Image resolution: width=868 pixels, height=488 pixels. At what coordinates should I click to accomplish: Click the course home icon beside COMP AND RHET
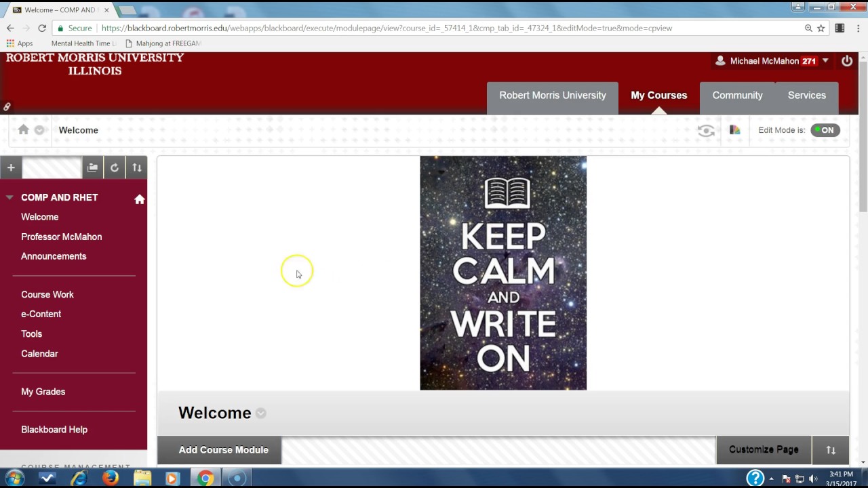(140, 199)
